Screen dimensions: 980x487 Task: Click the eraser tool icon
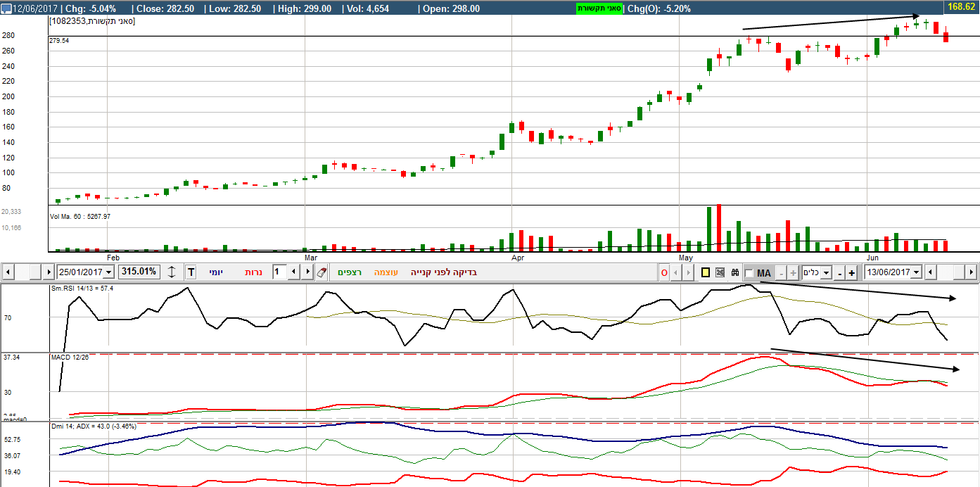[322, 272]
